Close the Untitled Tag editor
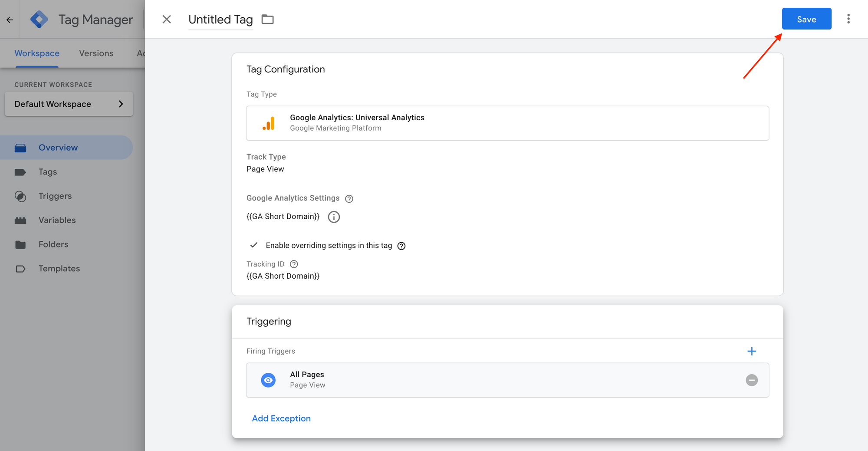Screen dimensions: 868x451 [x=167, y=19]
